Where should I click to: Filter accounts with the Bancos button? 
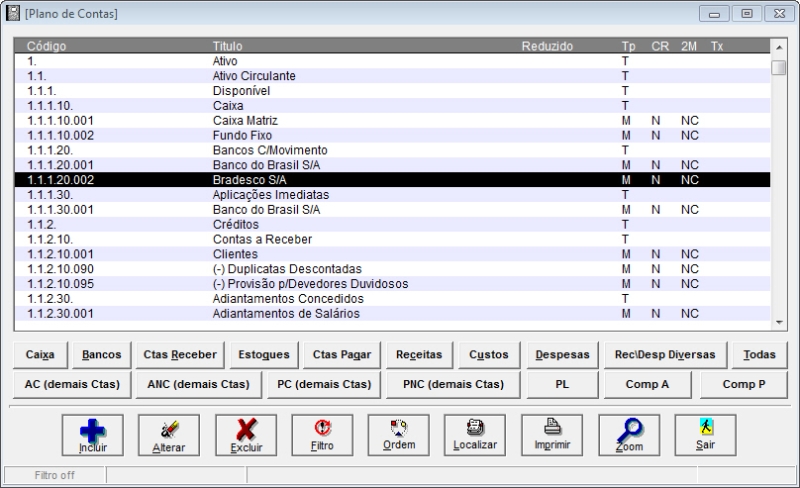tap(102, 355)
